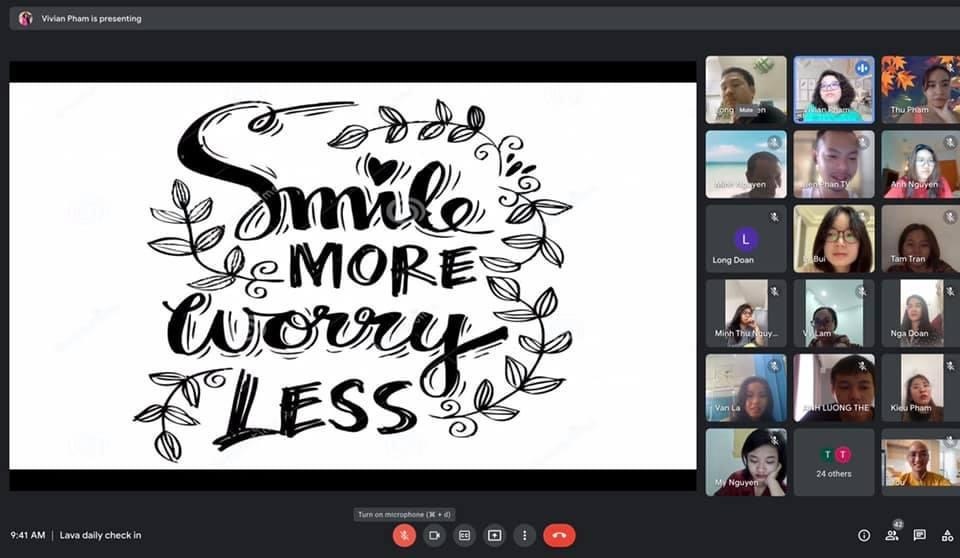This screenshot has width=960, height=558.
Task: Turn on microphone with red mic button
Action: [x=404, y=535]
